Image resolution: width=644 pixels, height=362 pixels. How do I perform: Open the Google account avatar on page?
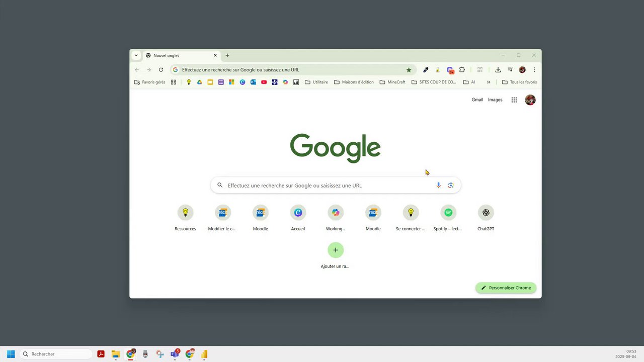pyautogui.click(x=530, y=100)
